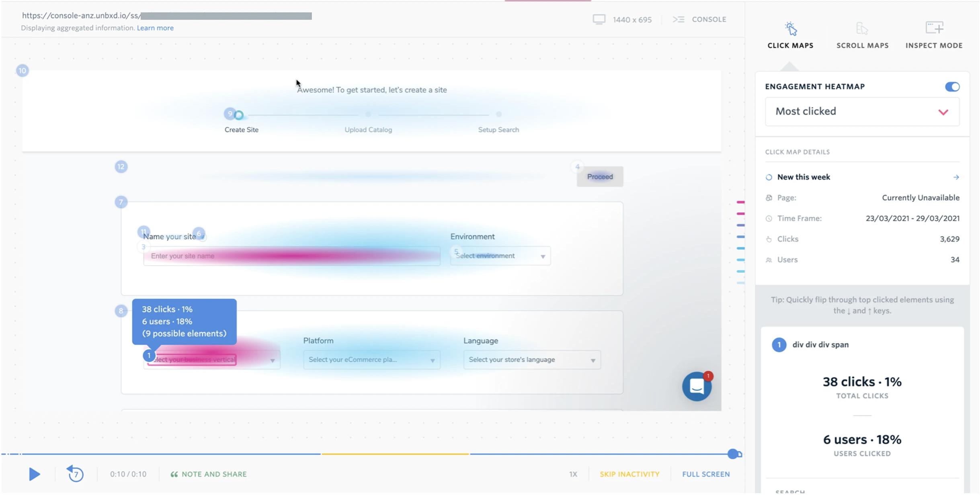Switch to Scroll Maps tab

[x=862, y=36]
